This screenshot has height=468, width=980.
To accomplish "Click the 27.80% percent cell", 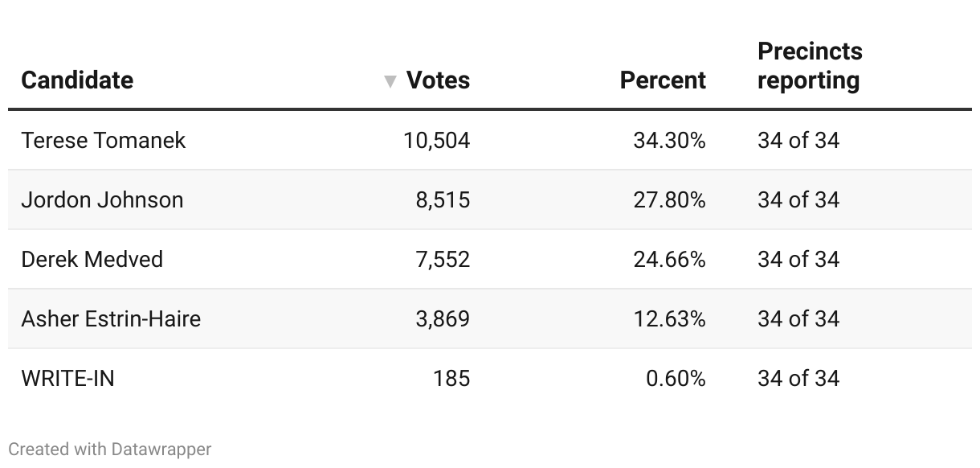I will point(670,199).
